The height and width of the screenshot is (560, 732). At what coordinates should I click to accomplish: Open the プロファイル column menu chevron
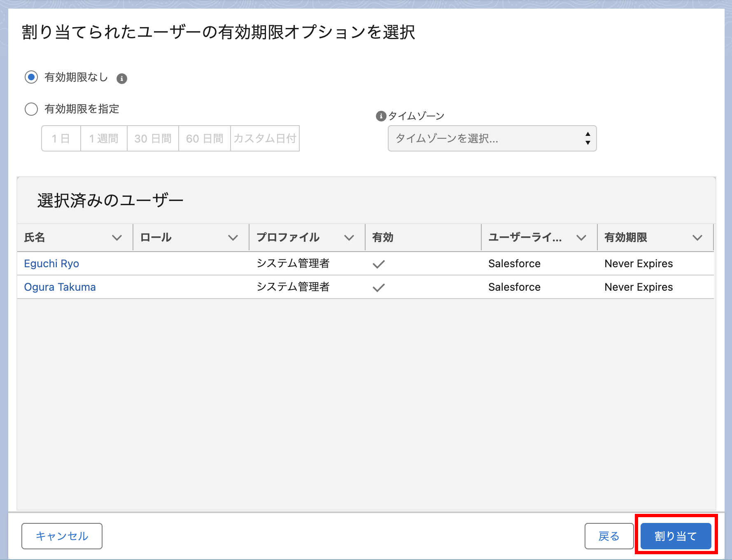point(349,238)
